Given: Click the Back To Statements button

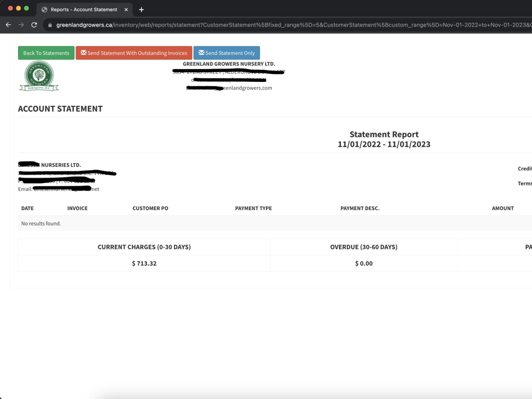Looking at the screenshot, I should coord(46,53).
